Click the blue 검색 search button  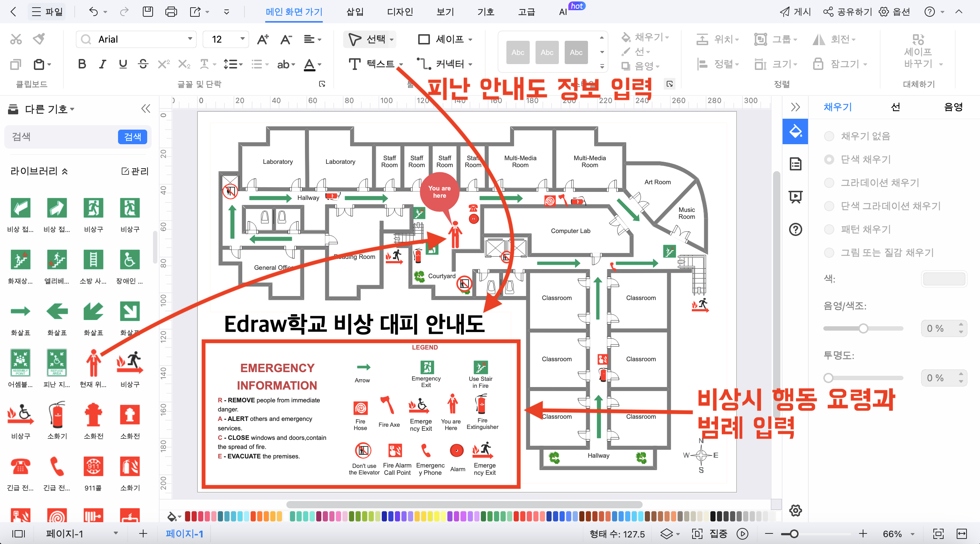click(x=132, y=137)
